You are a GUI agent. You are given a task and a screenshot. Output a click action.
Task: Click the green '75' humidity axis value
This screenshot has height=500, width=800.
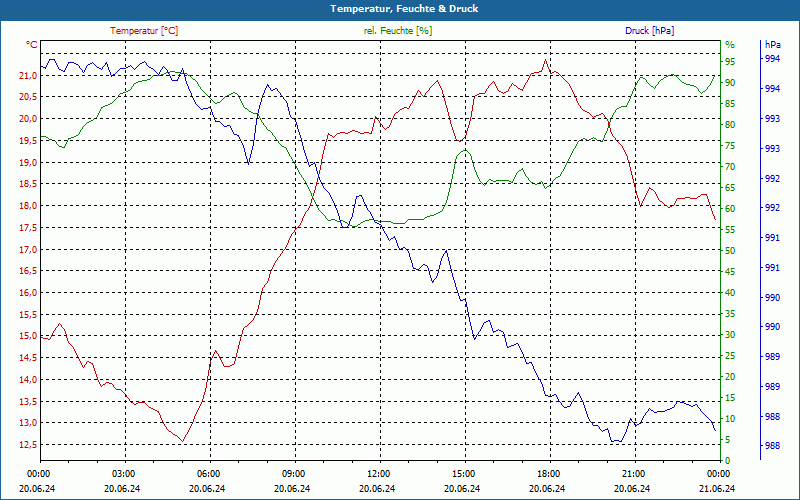point(730,146)
